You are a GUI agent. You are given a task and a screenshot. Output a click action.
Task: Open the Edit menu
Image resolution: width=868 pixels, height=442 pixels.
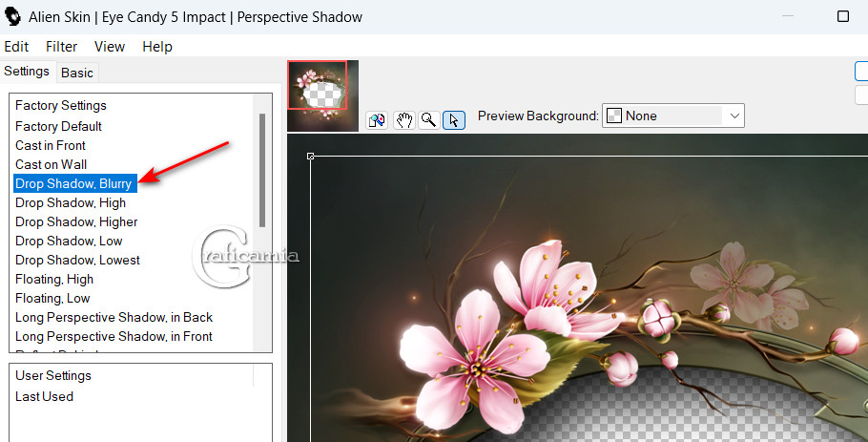[x=16, y=47]
